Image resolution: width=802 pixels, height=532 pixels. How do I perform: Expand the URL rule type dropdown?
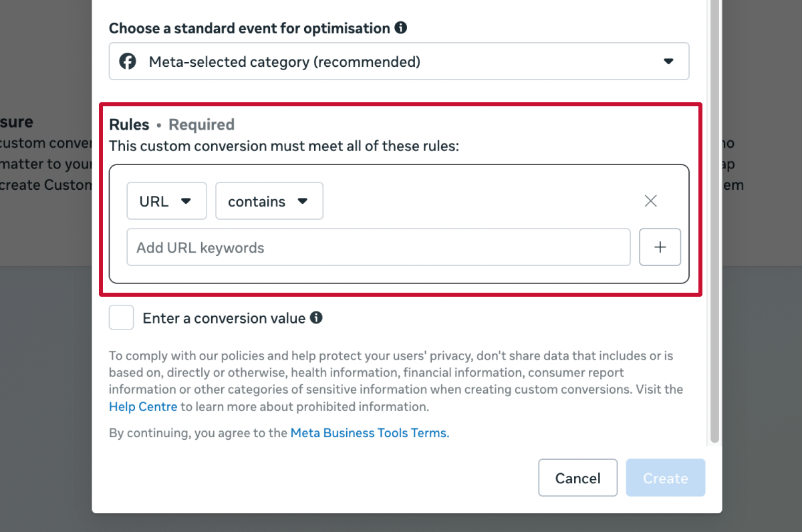coord(166,201)
